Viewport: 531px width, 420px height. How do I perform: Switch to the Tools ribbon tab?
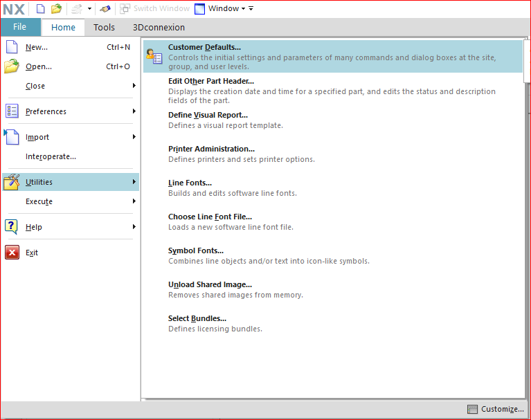click(x=104, y=28)
